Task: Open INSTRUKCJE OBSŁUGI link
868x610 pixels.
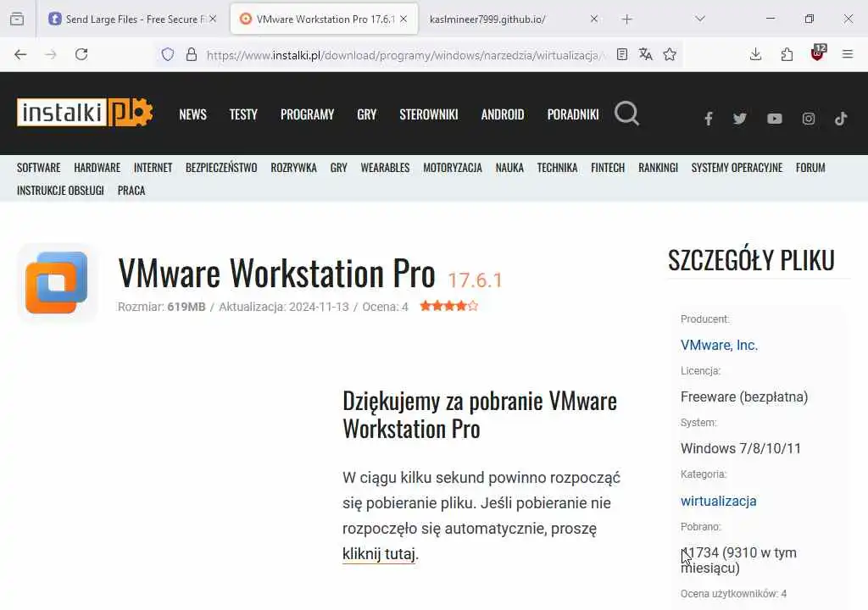Action: point(60,191)
